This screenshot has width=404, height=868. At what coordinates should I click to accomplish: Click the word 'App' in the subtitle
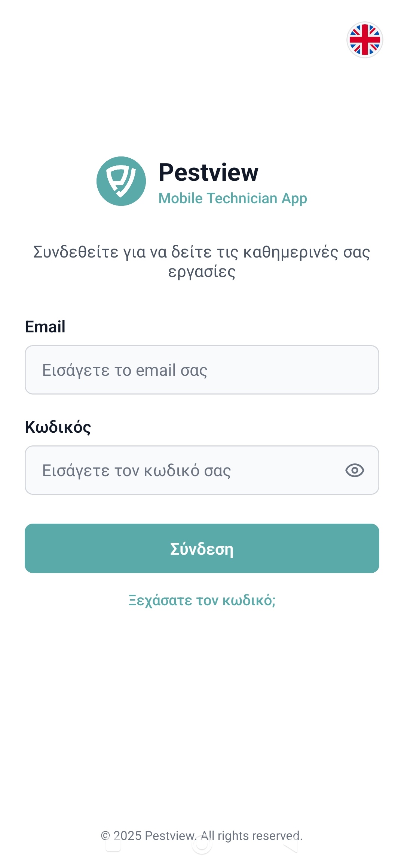[294, 198]
